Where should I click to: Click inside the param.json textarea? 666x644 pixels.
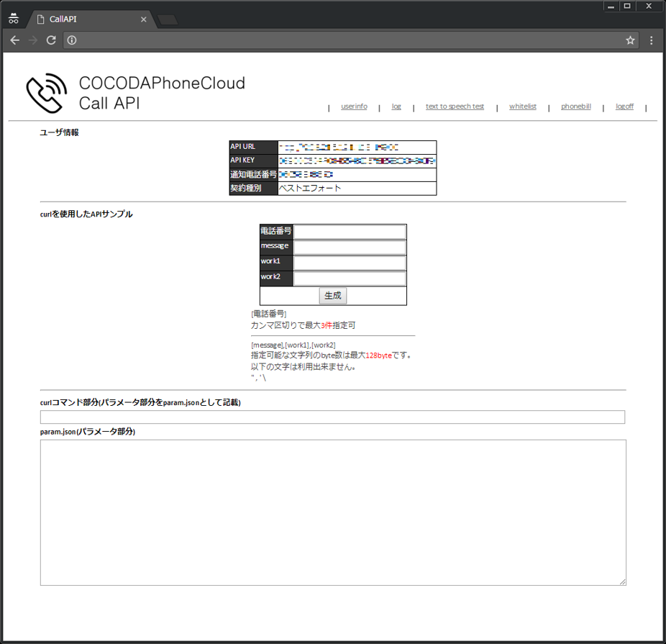point(333,512)
